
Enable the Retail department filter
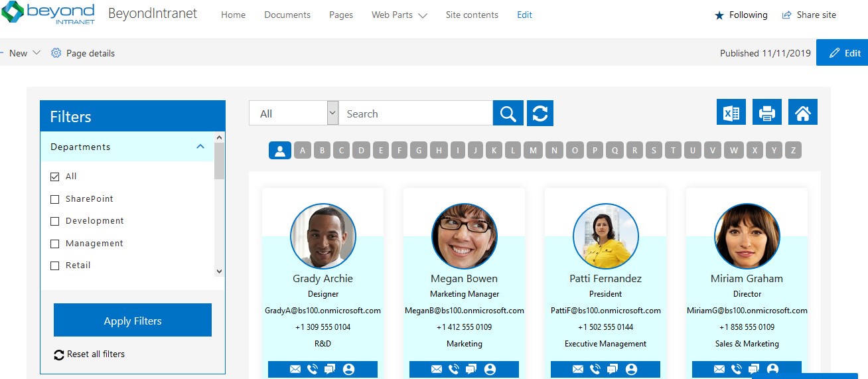[55, 265]
